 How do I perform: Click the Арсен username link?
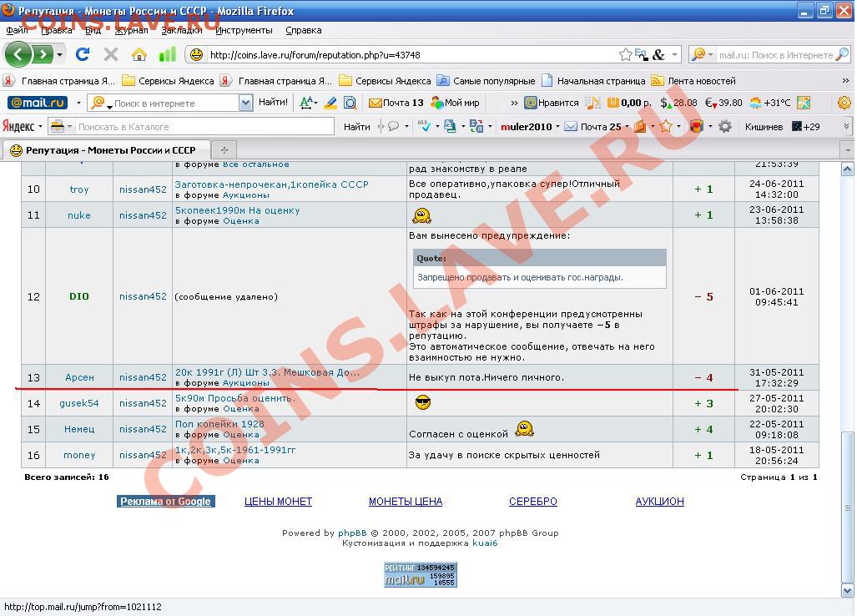79,377
